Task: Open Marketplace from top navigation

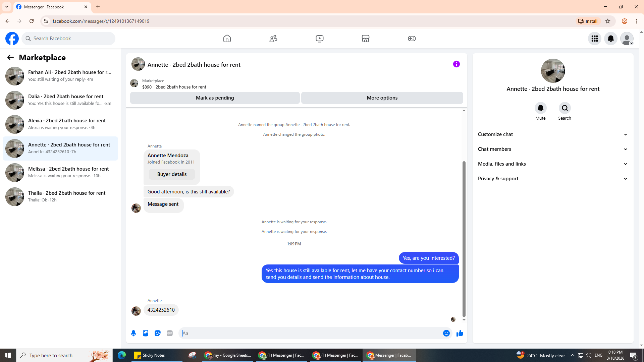Action: [x=366, y=39]
